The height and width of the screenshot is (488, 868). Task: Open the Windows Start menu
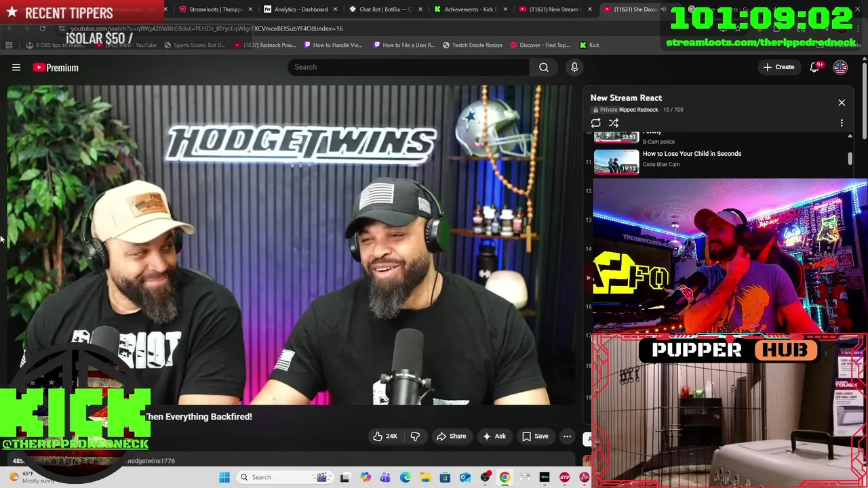224,477
